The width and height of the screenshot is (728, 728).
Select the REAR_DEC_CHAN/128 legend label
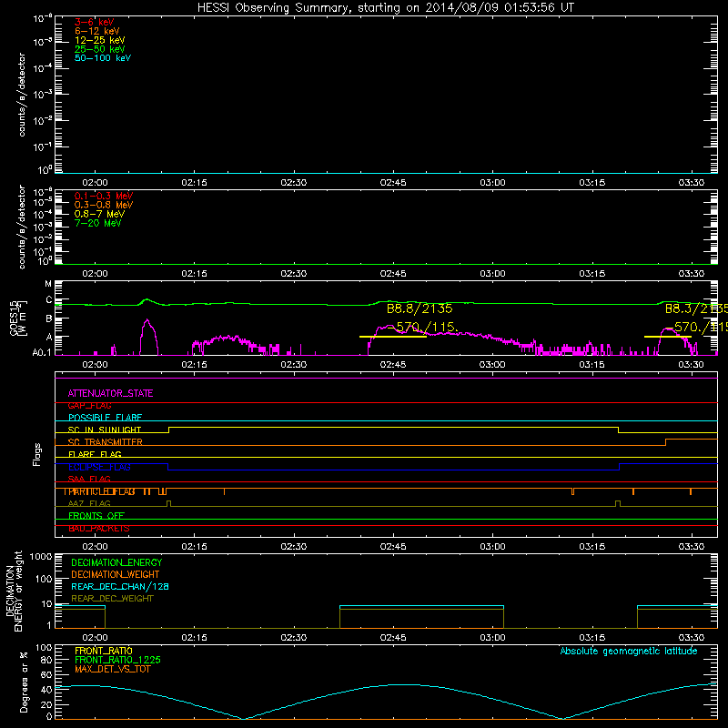(120, 587)
